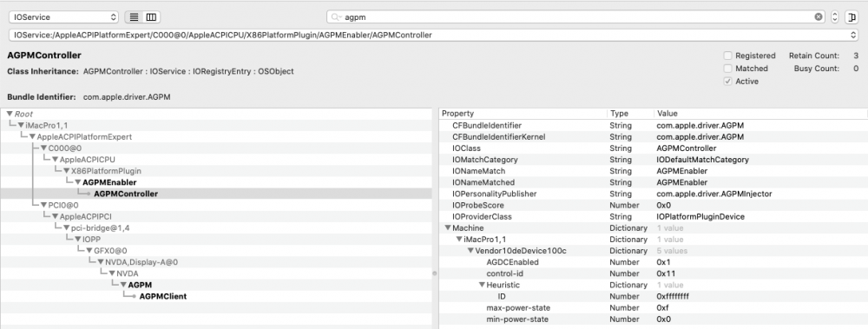Click the agpm search field
The width and height of the screenshot is (868, 329).
pos(575,17)
